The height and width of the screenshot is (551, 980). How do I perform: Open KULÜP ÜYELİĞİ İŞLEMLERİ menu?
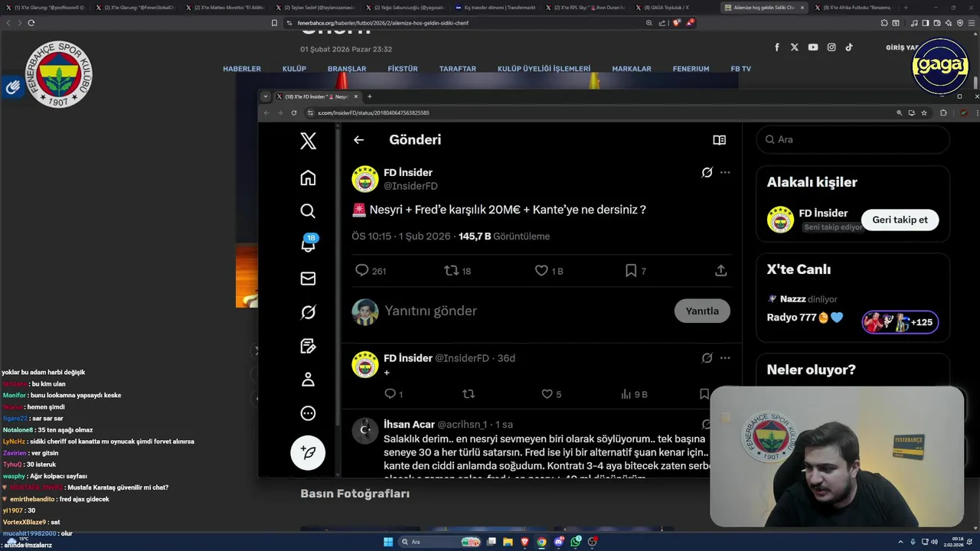[x=544, y=69]
